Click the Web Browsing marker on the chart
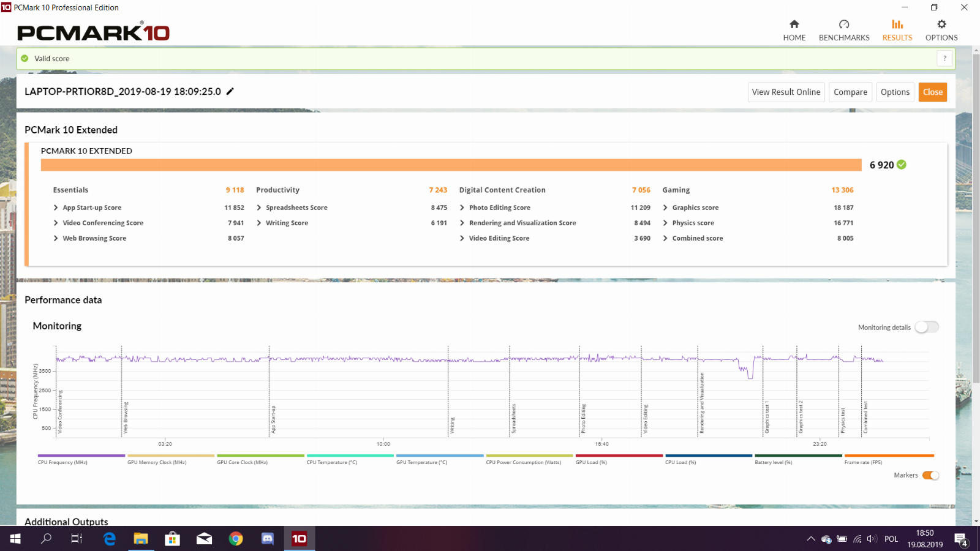 coord(126,418)
